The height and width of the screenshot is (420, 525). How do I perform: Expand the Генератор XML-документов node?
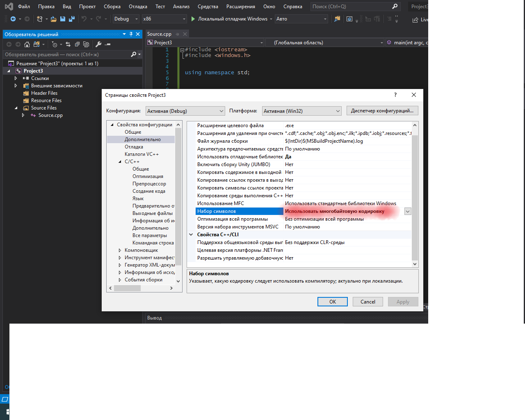(x=120, y=265)
